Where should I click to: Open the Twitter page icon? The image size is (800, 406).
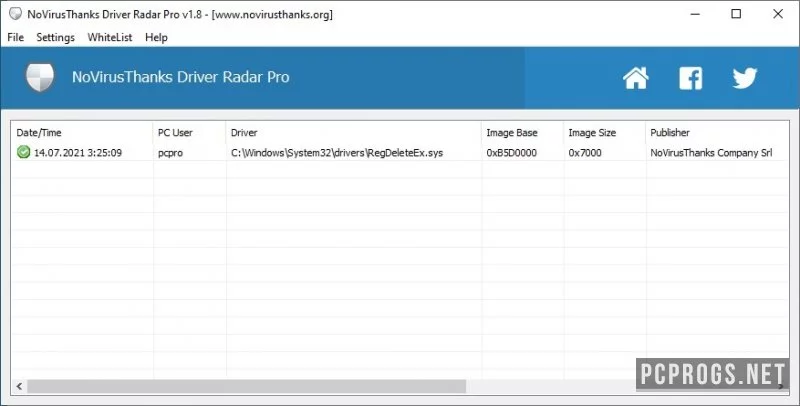coord(745,78)
